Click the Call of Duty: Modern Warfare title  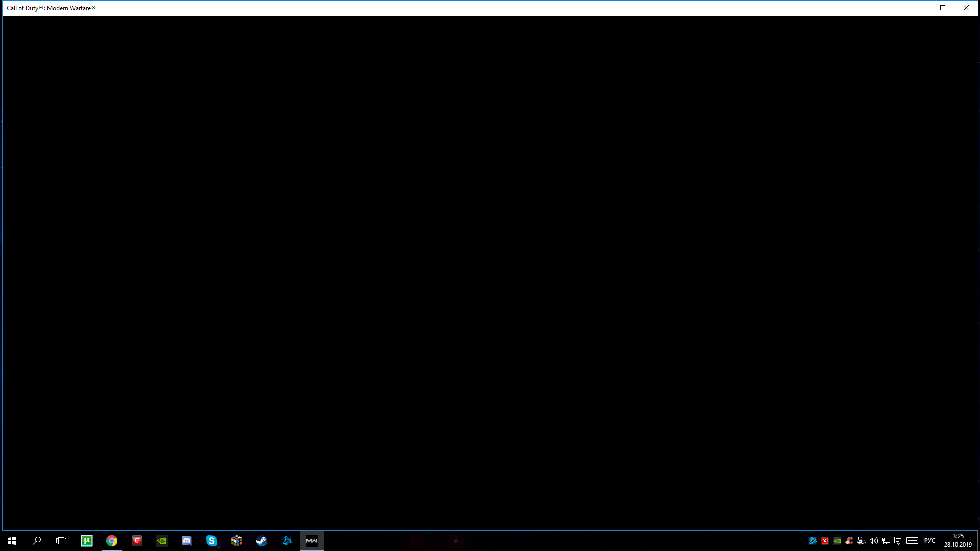pyautogui.click(x=51, y=8)
